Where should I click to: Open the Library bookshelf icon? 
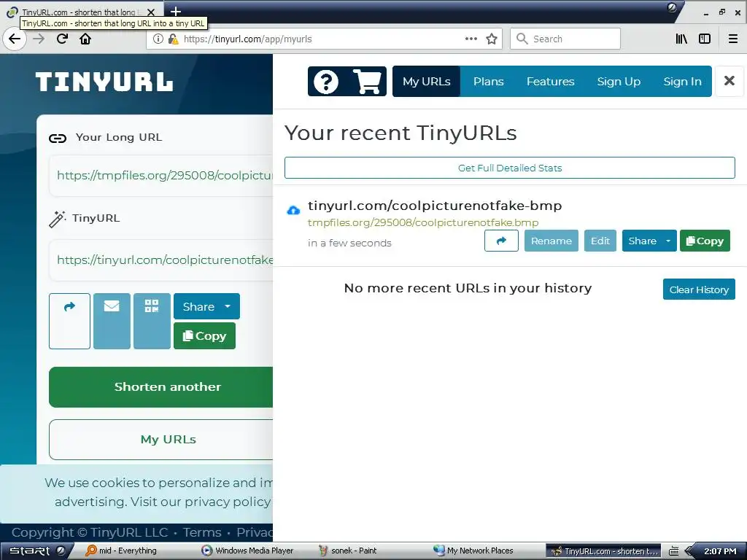[x=681, y=39]
